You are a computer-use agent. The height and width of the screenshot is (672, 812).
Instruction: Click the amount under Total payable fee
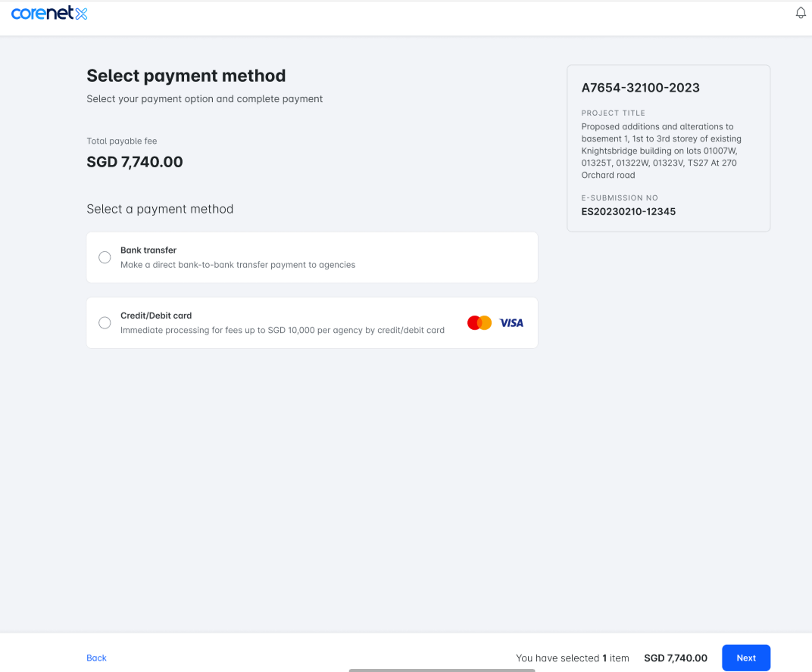coord(134,162)
